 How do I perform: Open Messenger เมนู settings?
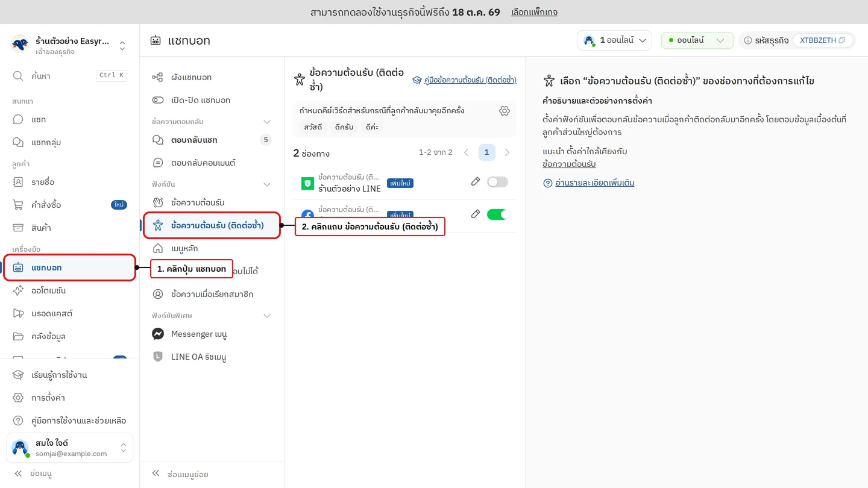[x=212, y=334]
